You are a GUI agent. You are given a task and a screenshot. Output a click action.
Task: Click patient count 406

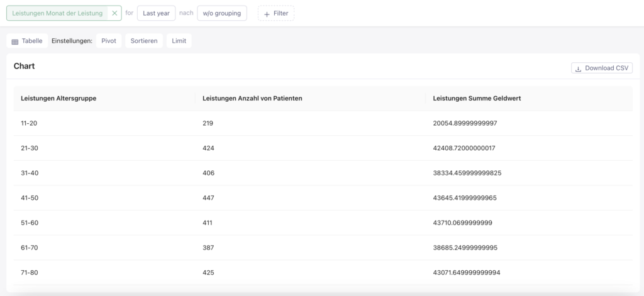(x=208, y=173)
